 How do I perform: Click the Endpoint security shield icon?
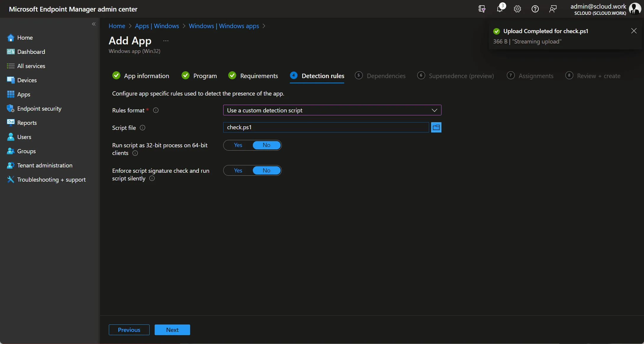tap(11, 109)
